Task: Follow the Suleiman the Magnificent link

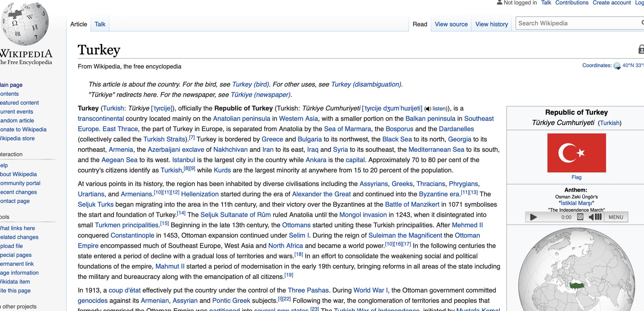Action: pyautogui.click(x=405, y=235)
